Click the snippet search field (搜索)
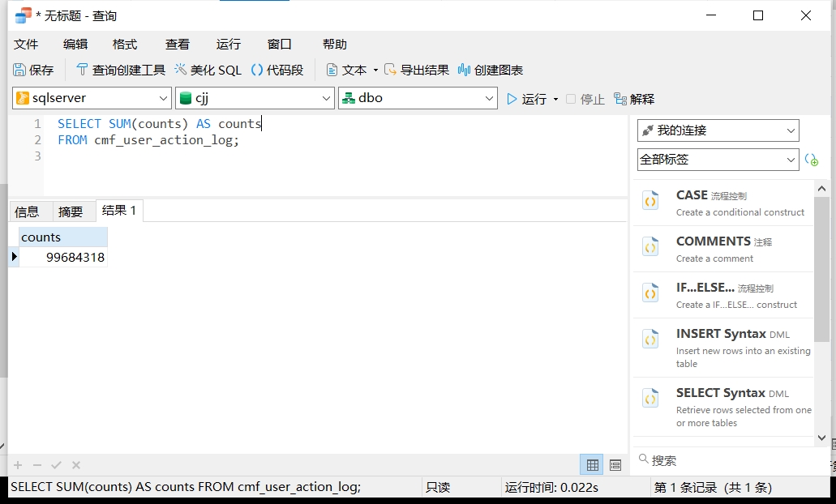 tap(725, 460)
